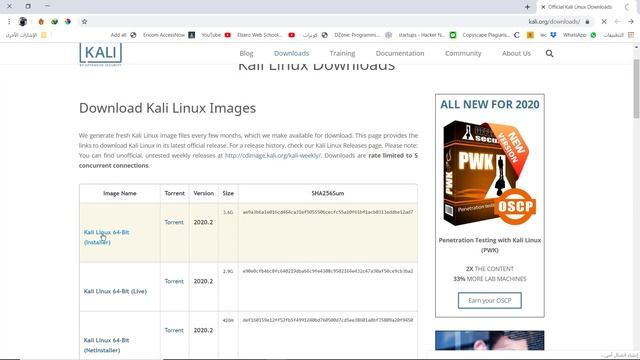The image size is (640, 360).
Task: Open the Add all bookmark
Action: click(x=123, y=35)
